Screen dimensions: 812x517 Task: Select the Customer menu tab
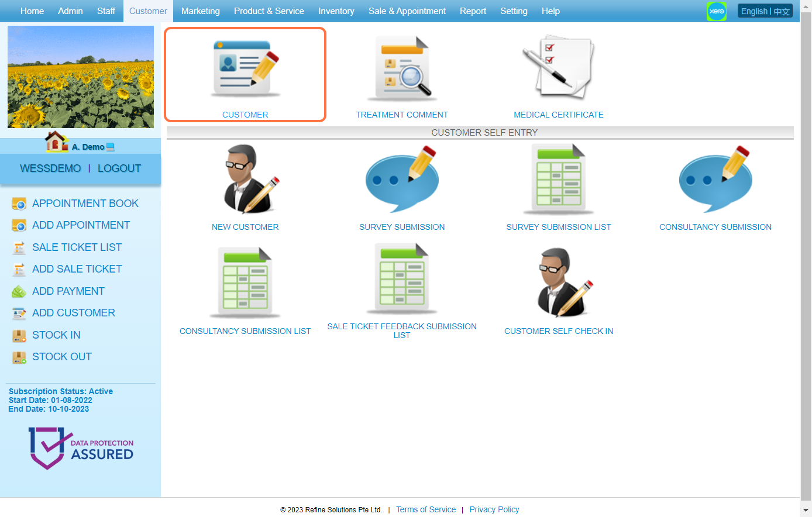(148, 11)
